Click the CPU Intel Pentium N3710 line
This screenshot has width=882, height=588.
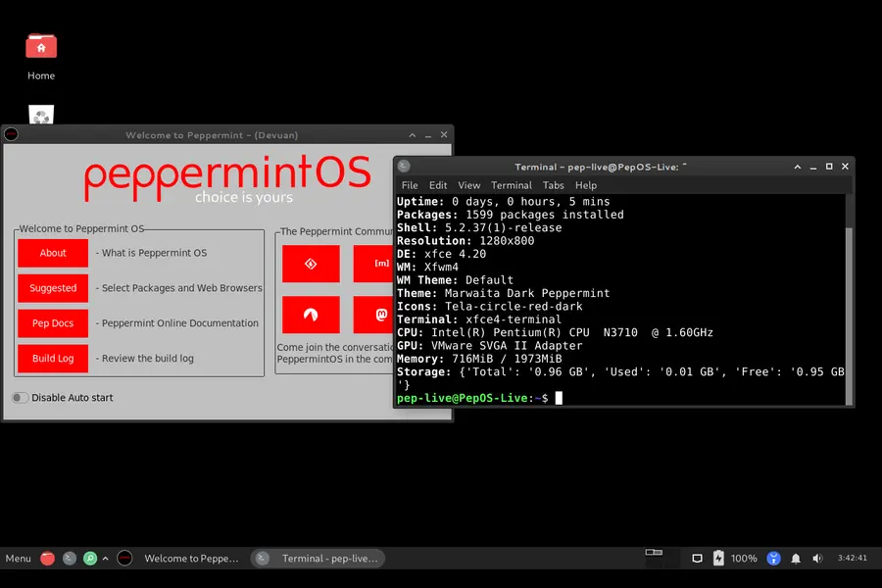pos(555,332)
